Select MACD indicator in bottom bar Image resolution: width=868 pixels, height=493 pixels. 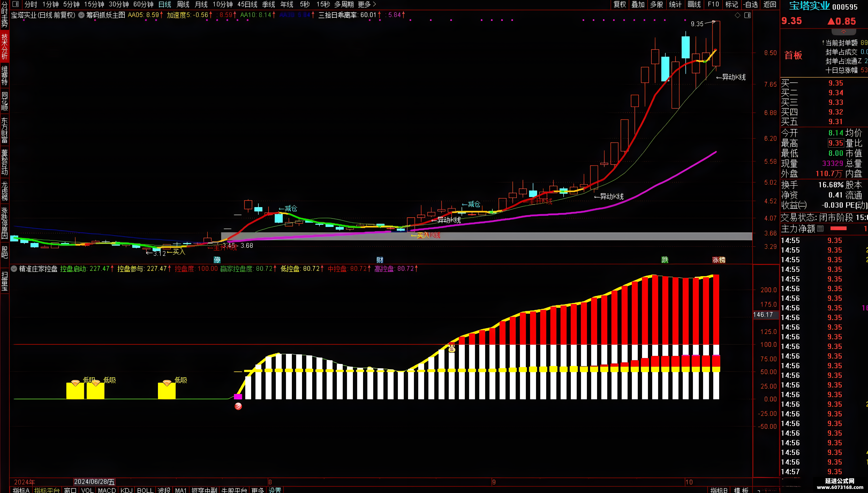coord(107,490)
